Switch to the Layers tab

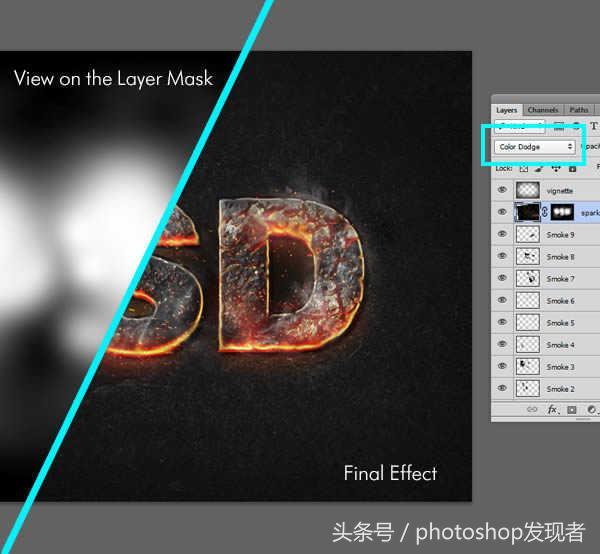507,110
